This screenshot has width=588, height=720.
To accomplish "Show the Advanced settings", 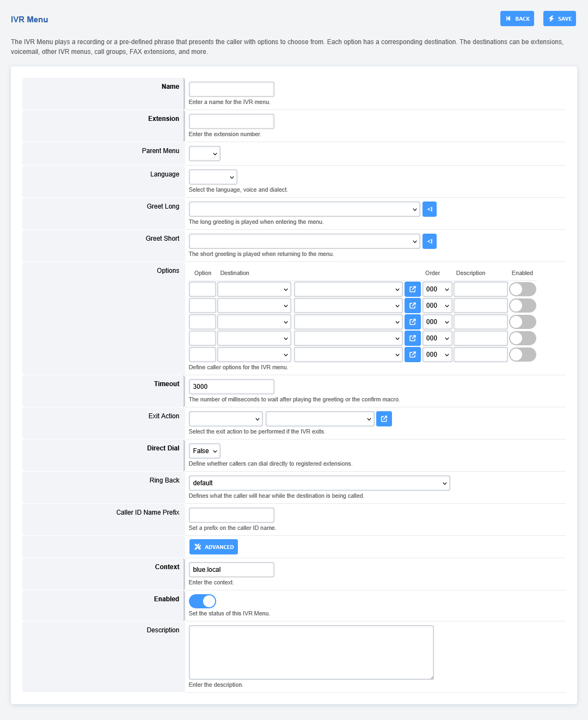I will click(x=213, y=547).
